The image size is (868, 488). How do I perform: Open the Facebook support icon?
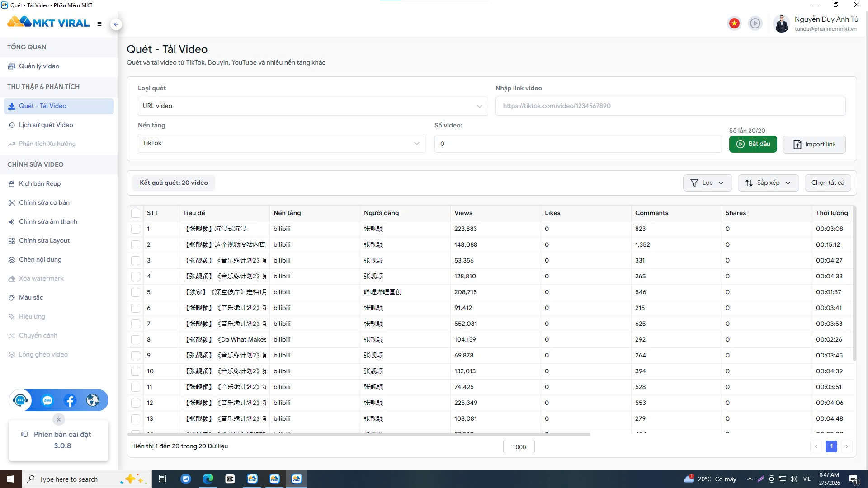pyautogui.click(x=70, y=400)
